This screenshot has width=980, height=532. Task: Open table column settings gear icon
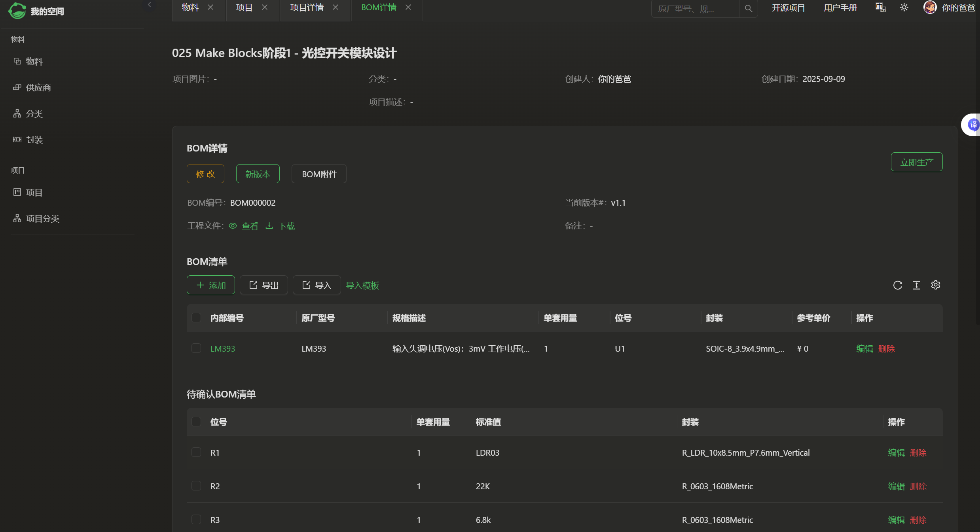[935, 285]
